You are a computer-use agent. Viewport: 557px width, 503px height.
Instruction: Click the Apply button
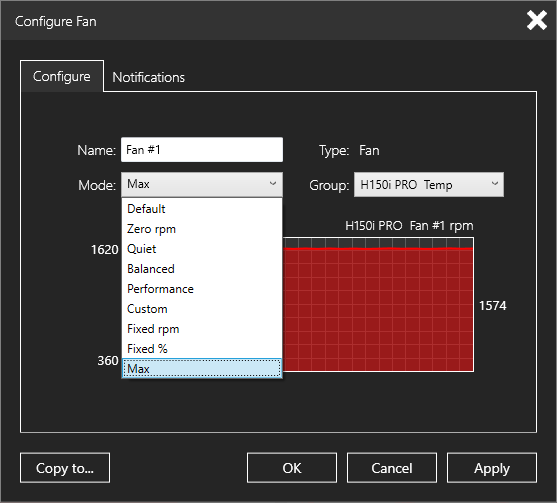click(492, 468)
